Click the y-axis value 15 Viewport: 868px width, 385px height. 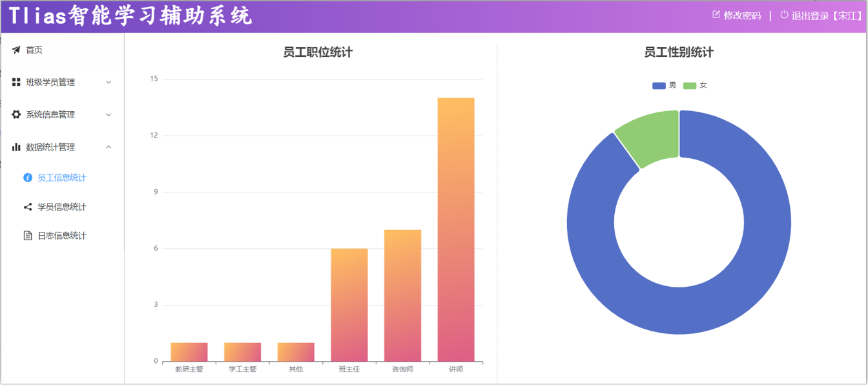(154, 79)
